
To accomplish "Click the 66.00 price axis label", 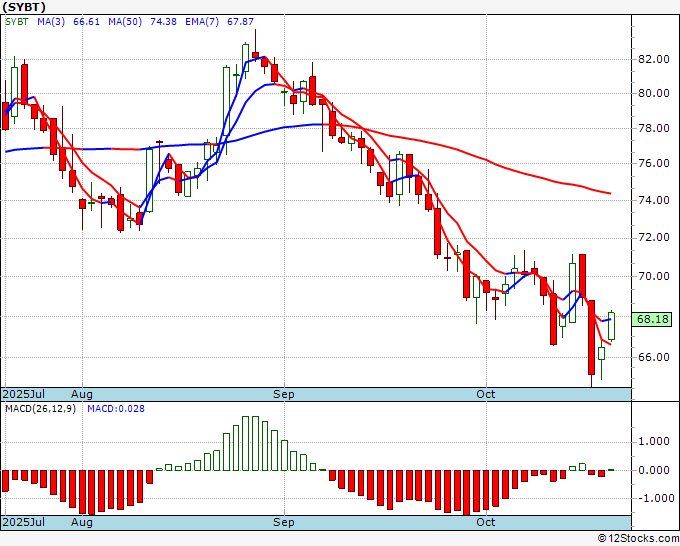I will 654,357.
